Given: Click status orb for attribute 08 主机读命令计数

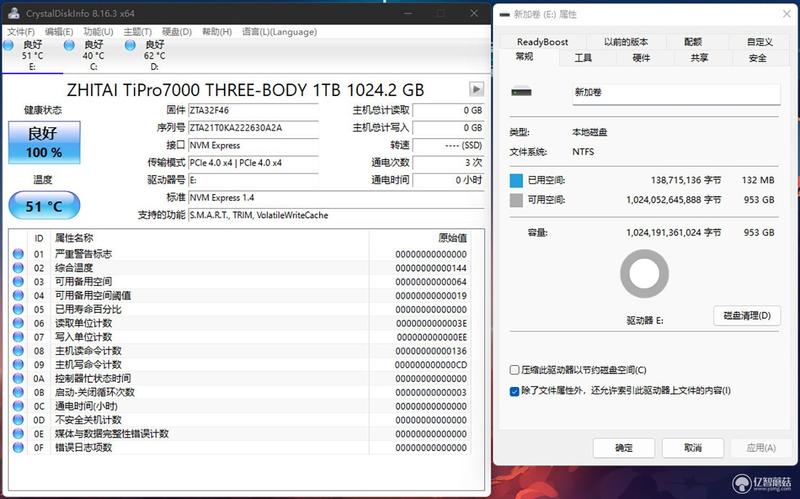Looking at the screenshot, I should coord(18,351).
